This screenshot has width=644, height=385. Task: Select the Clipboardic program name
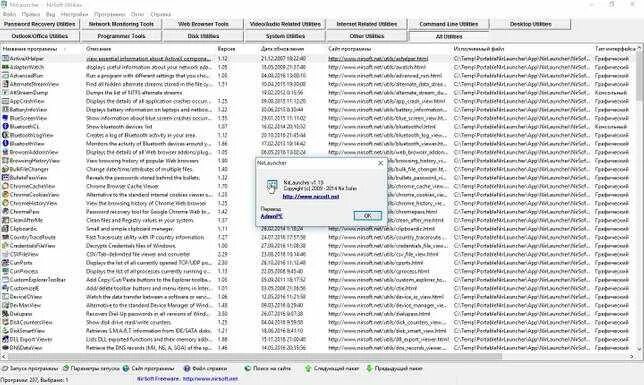click(23, 228)
